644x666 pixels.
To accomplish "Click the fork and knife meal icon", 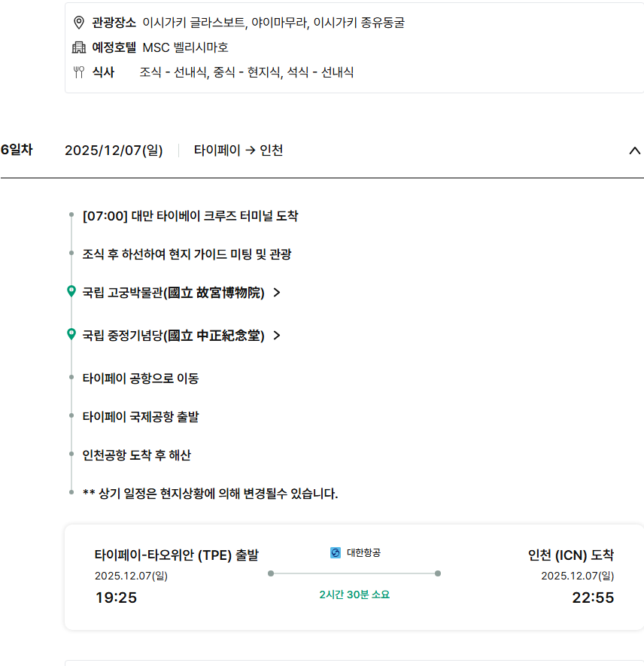I will (x=79, y=72).
